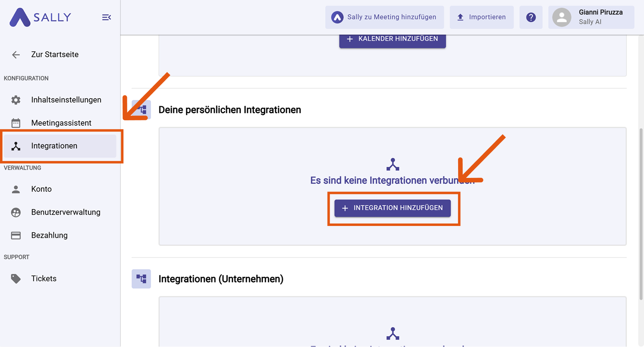This screenshot has width=644, height=347.
Task: Click the Integrationen (Unternehmen) section icon
Action: click(141, 279)
